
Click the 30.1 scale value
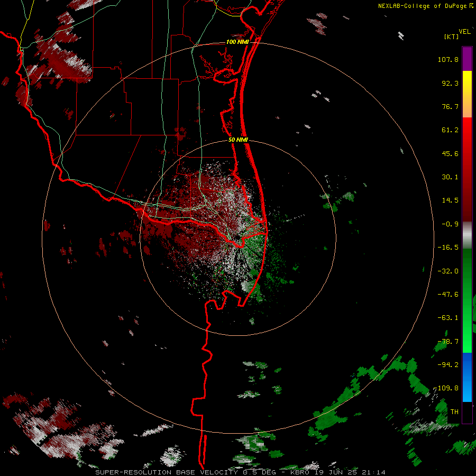coord(450,177)
